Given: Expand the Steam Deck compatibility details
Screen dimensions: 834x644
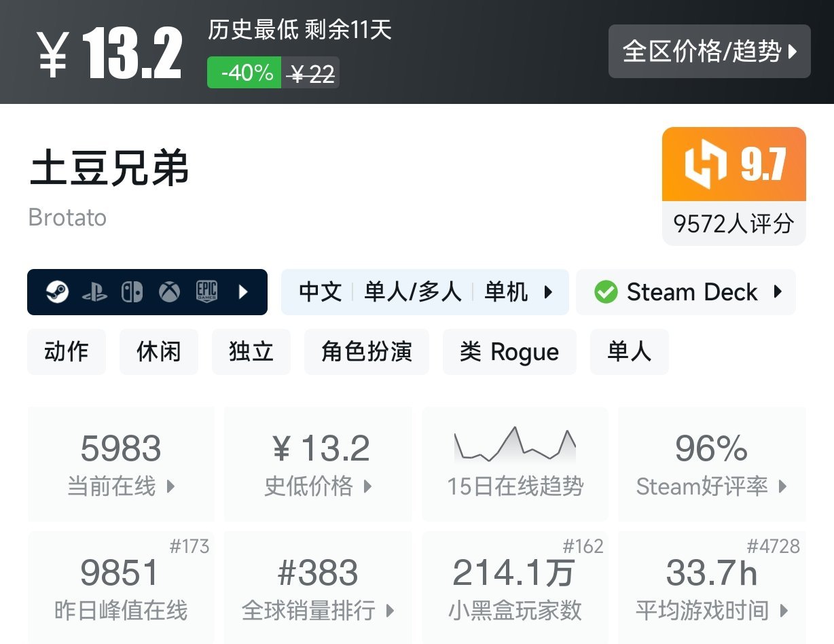Looking at the screenshot, I should pos(686,292).
